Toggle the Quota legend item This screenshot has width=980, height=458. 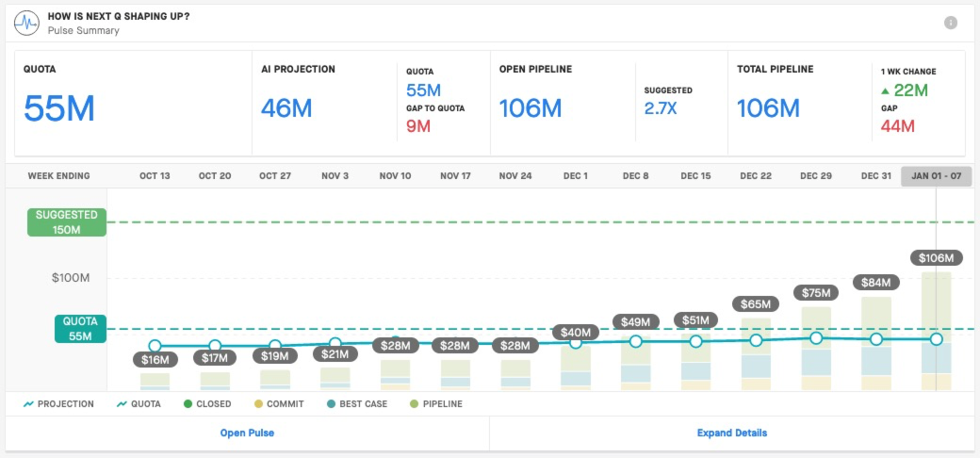139,403
